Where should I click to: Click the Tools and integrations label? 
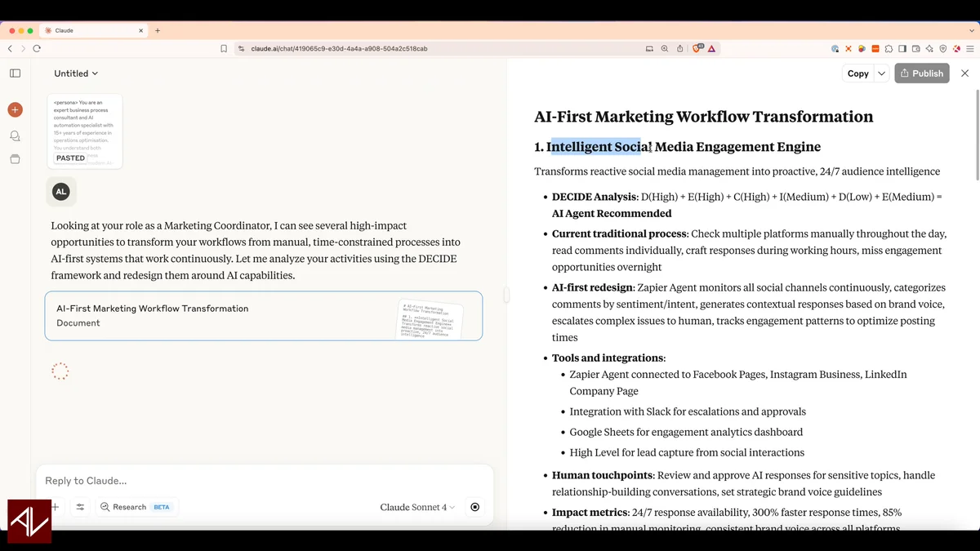tap(608, 358)
